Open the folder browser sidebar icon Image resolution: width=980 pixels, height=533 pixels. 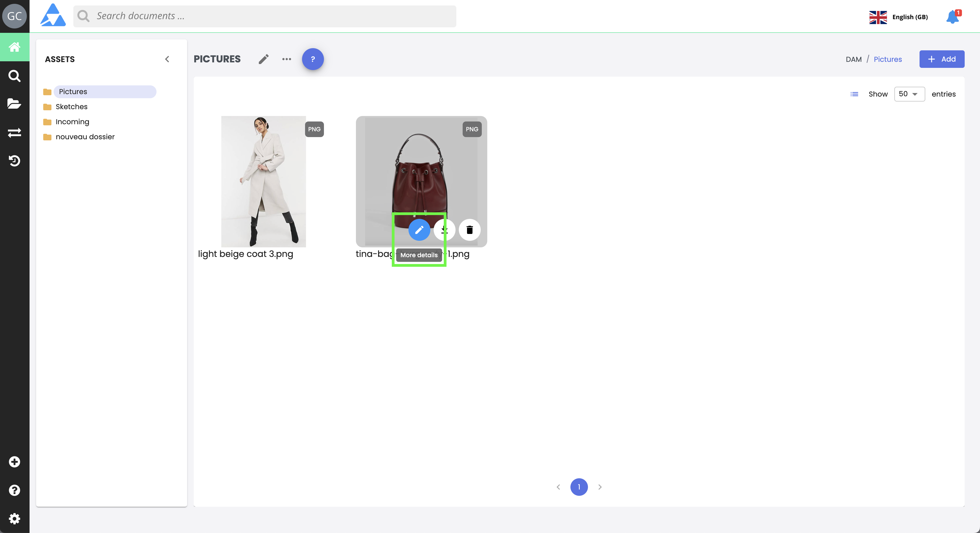click(x=15, y=103)
